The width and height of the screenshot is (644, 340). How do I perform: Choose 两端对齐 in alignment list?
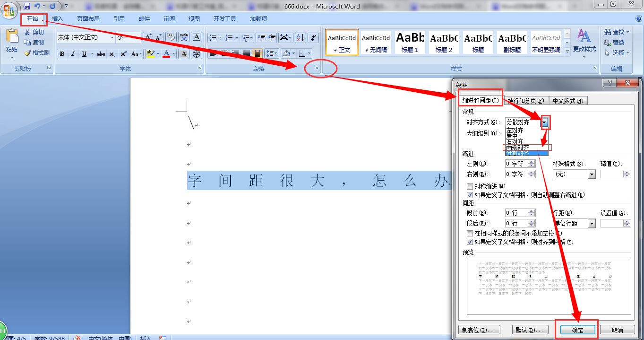(526, 148)
